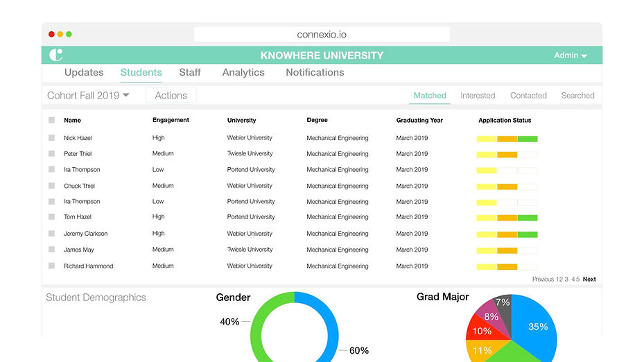Click the name Chuck Thiel

[x=79, y=186]
